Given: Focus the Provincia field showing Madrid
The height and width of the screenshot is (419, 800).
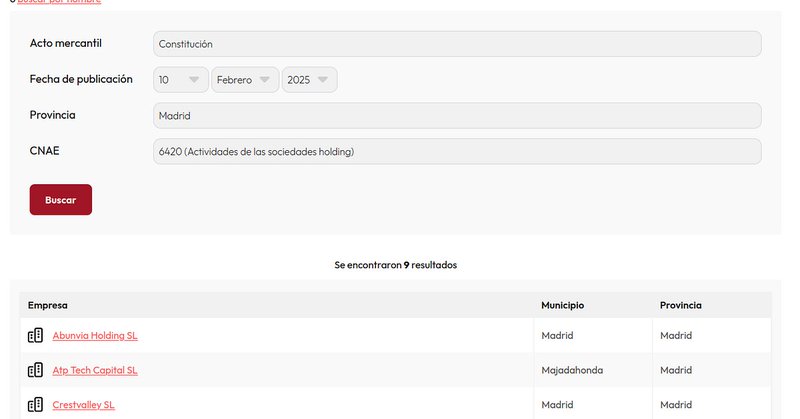Looking at the screenshot, I should [457, 115].
